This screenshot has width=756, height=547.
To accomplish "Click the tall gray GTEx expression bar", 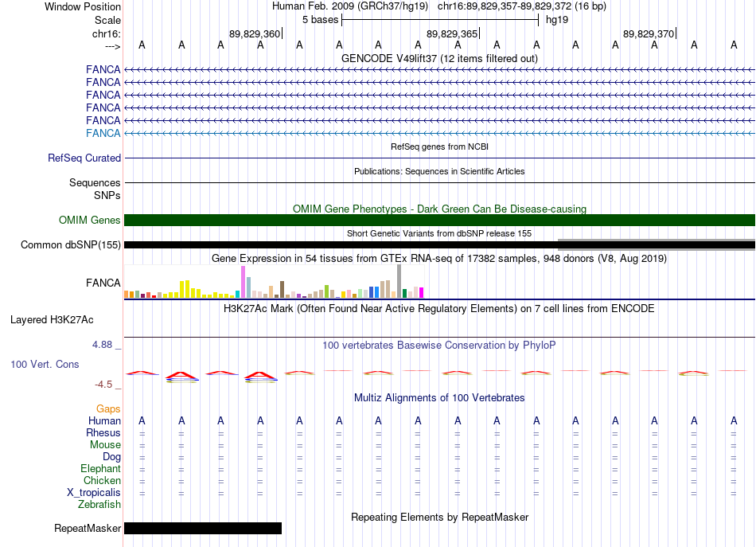I will (x=399, y=281).
